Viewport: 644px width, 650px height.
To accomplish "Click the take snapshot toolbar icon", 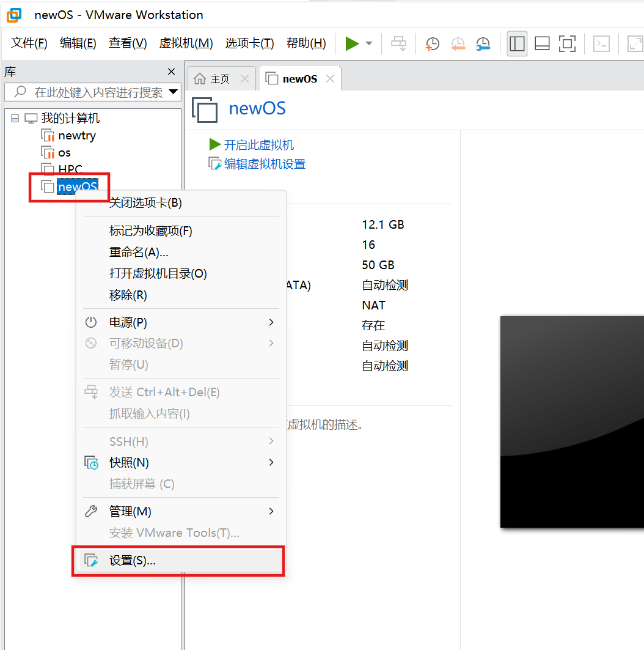I will click(x=433, y=43).
